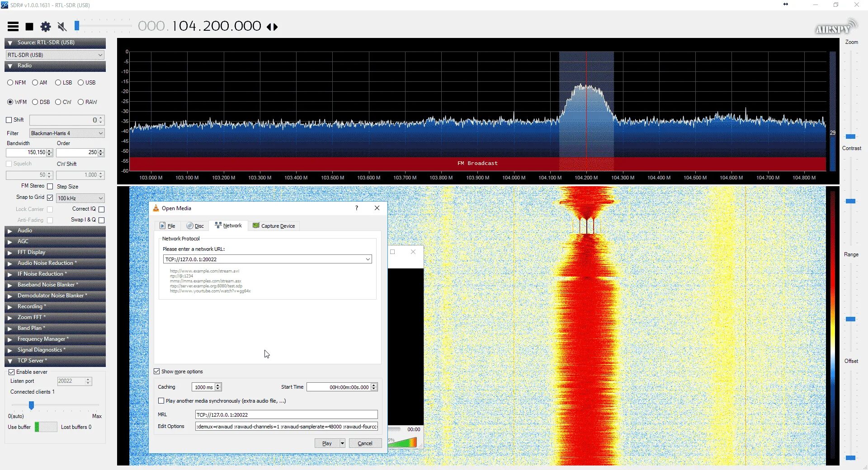Increase the filter Order stepper
The width and height of the screenshot is (868, 470).
click(x=101, y=151)
